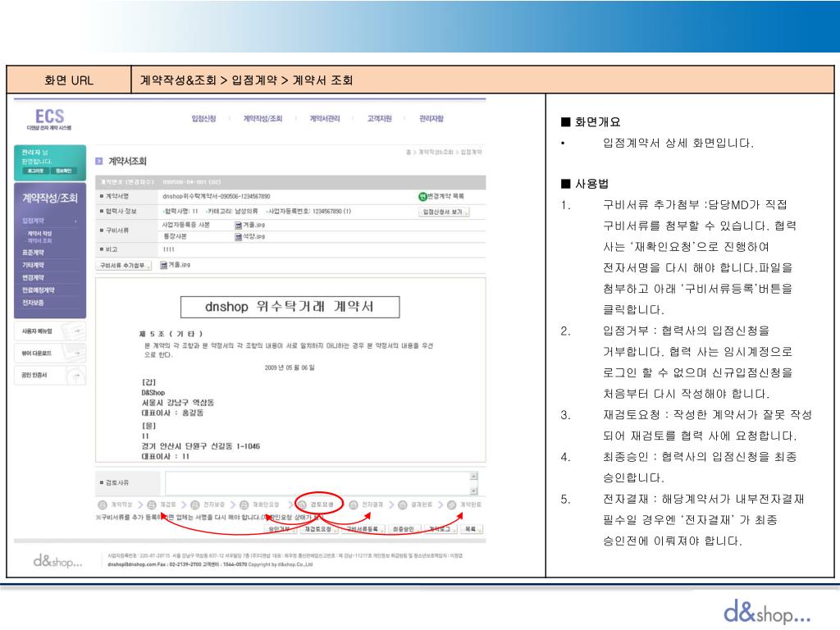
Task: Click the 구비서류등록 button
Action: coord(363,529)
